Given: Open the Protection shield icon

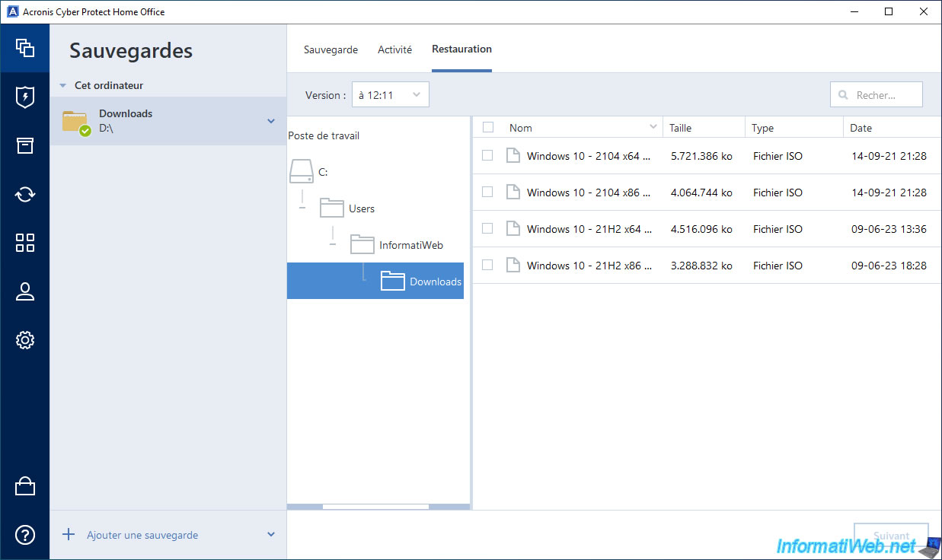Looking at the screenshot, I should (25, 97).
